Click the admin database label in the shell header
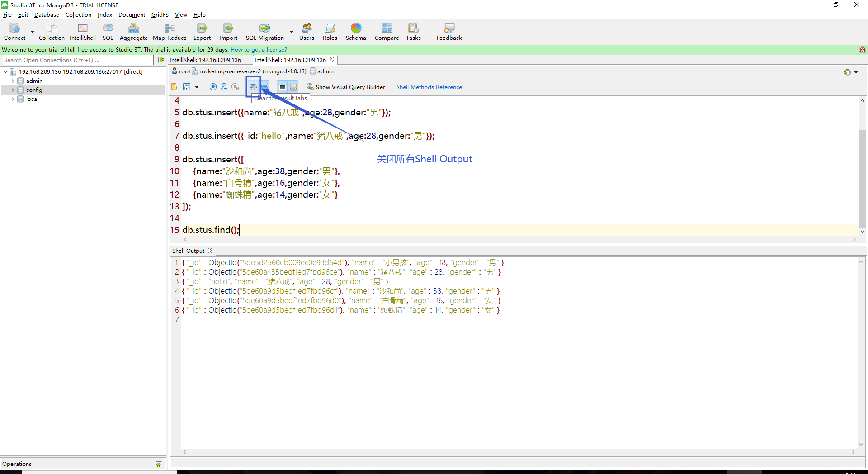Viewport: 868px width, 474px height. (x=325, y=71)
